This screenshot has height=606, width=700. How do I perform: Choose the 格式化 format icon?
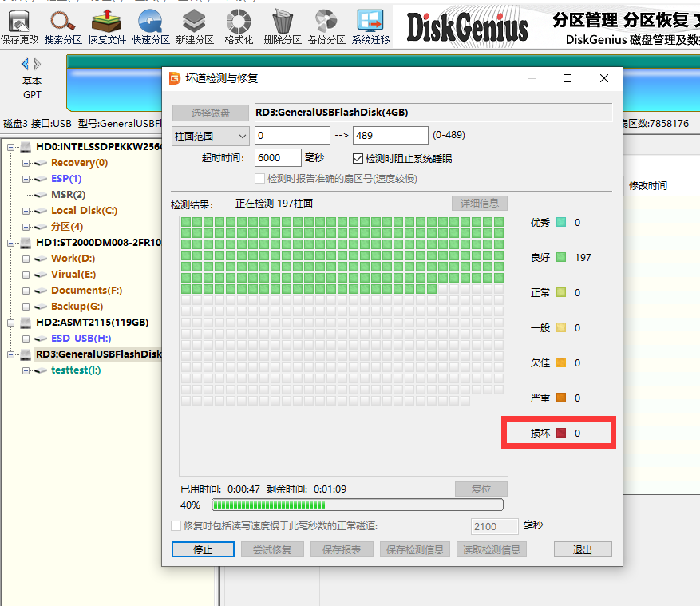pos(239,26)
